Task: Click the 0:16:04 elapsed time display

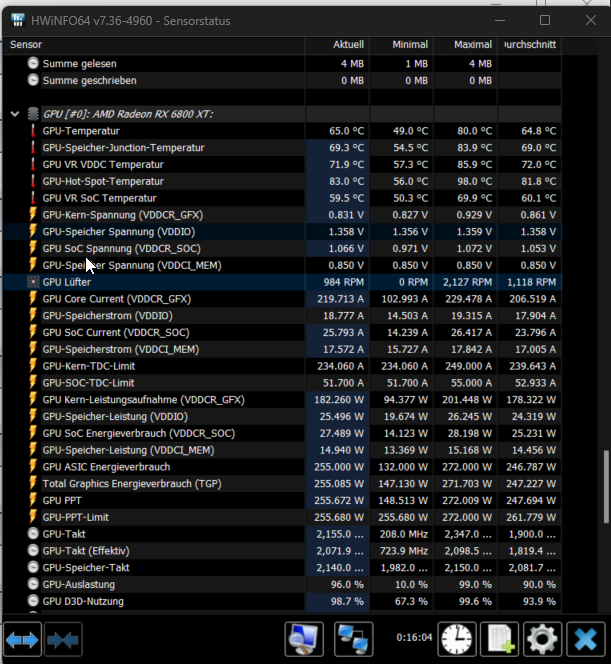Action: (x=414, y=637)
